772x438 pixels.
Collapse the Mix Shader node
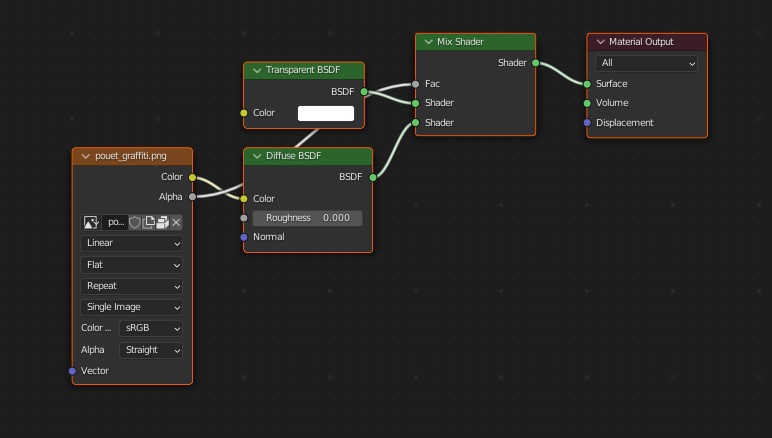pos(427,42)
